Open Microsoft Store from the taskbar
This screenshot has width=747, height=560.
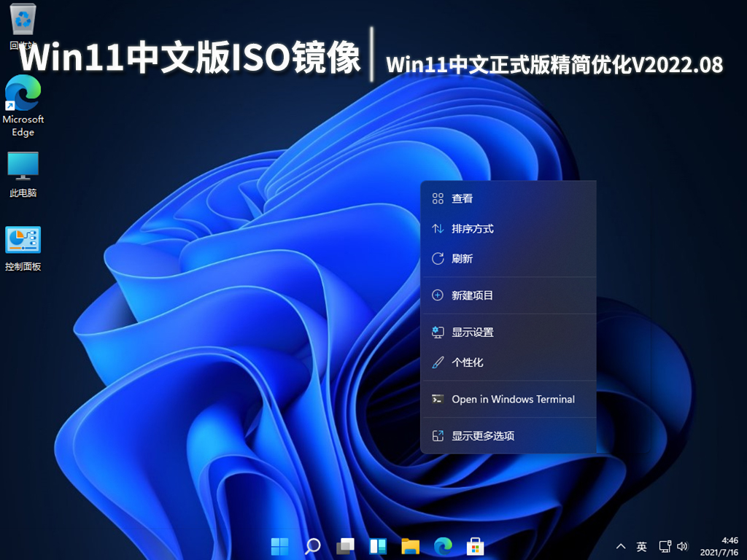tap(475, 545)
